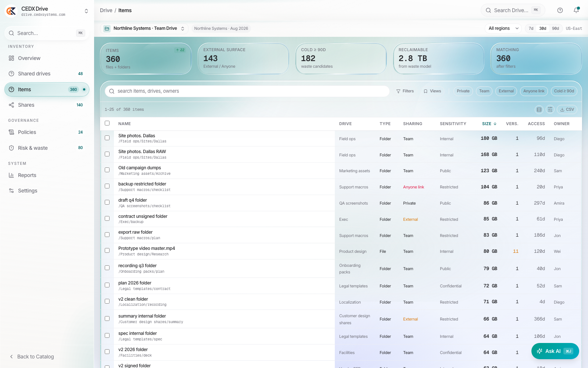Focus the sidebar Search box
This screenshot has height=368, width=588.
point(47,33)
